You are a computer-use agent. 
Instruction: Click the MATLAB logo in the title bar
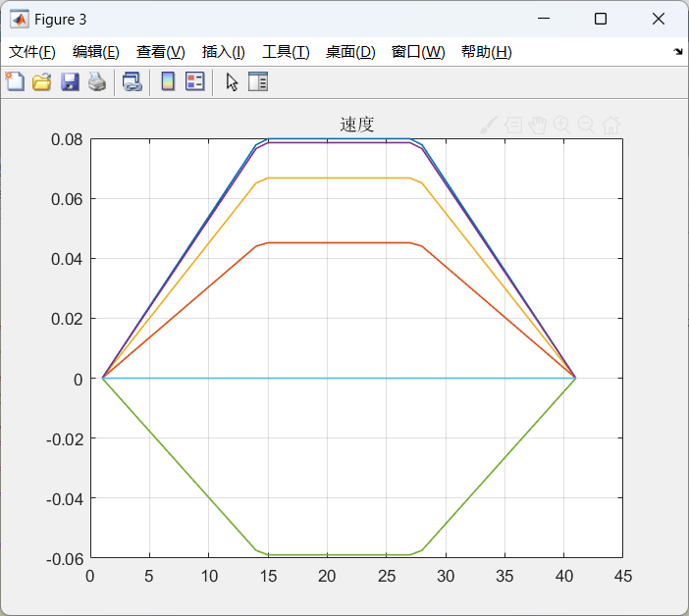[x=20, y=19]
